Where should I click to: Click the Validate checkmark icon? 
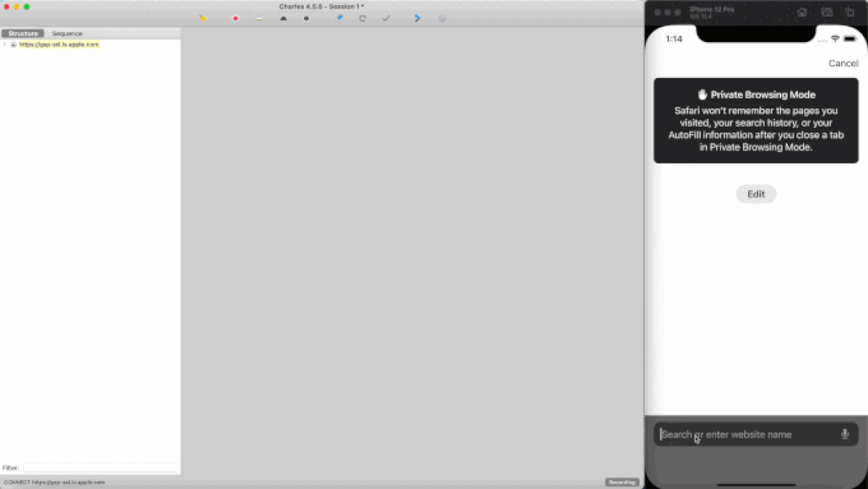[x=386, y=18]
